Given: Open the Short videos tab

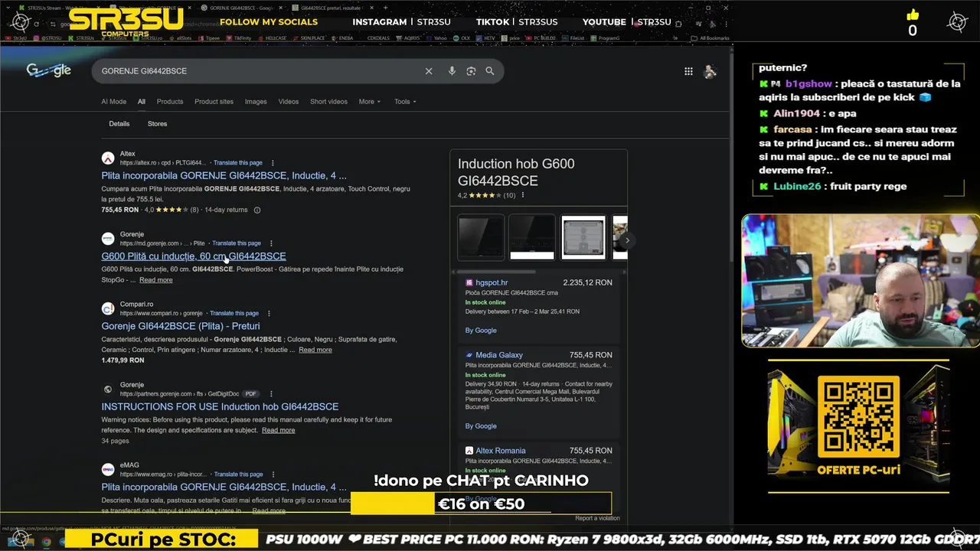Looking at the screenshot, I should [x=328, y=102].
